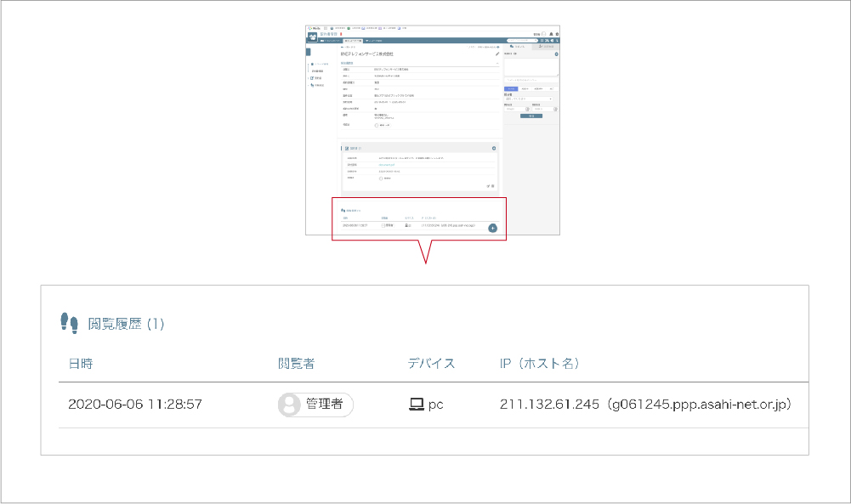851x504 pixels.
Task: Click the pencil edit icon beside company name
Action: click(x=497, y=54)
